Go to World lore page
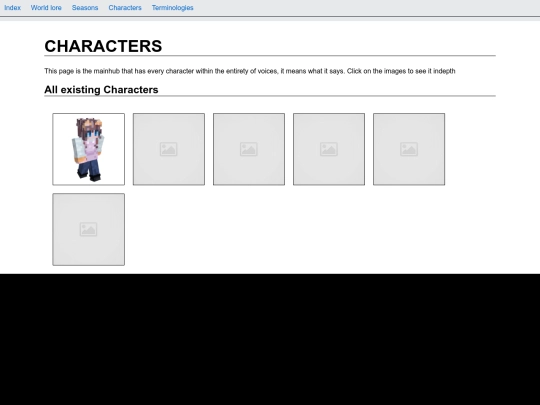This screenshot has width=540, height=405. (x=46, y=8)
